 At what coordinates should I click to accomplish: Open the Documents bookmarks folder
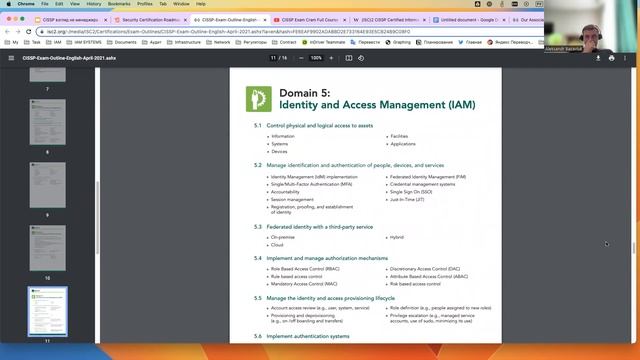[122, 42]
